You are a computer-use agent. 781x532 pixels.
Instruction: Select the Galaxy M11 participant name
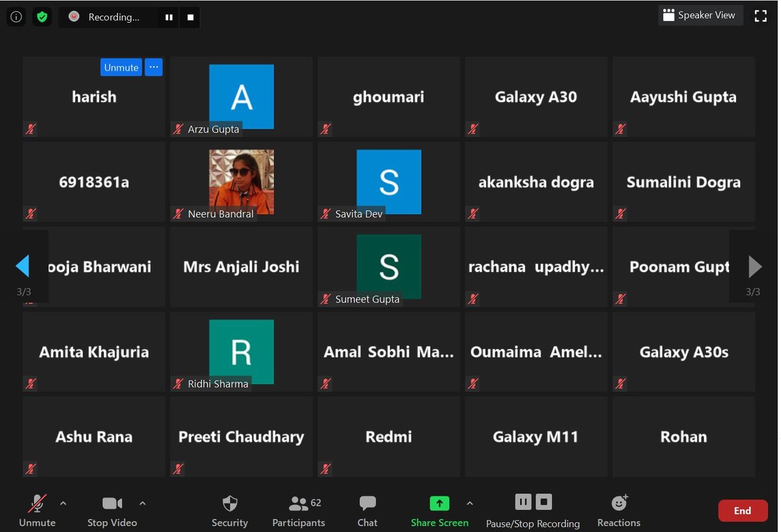[x=536, y=436]
